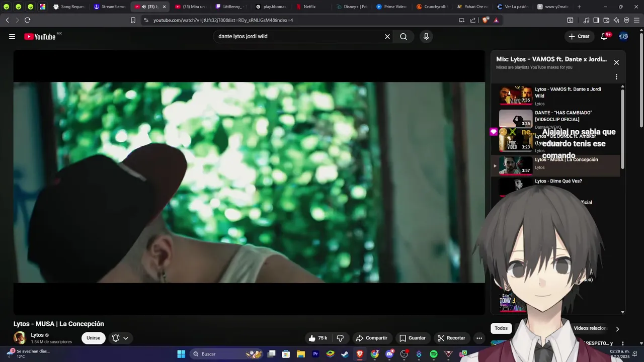Open File Explorer from the taskbar
Image resolution: width=644 pixels, height=362 pixels.
tap(301, 354)
